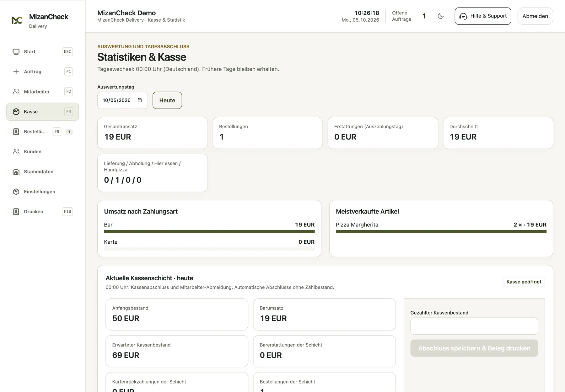565x392 pixels.
Task: Click the F2 shortcut badge
Action: pyautogui.click(x=69, y=92)
